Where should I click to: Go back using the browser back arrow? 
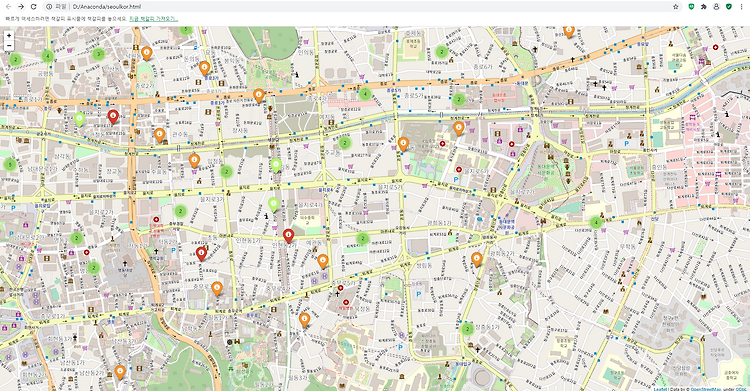(8, 7)
